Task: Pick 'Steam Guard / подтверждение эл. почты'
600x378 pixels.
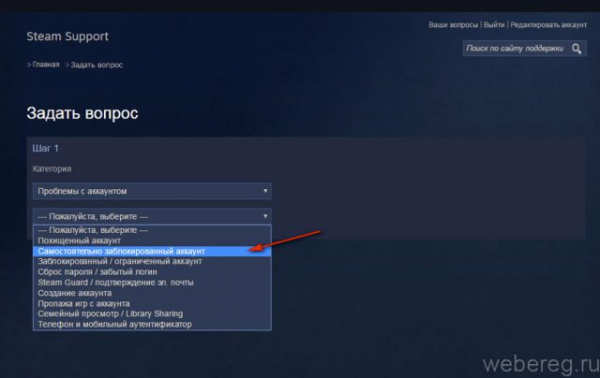Action: pos(152,282)
